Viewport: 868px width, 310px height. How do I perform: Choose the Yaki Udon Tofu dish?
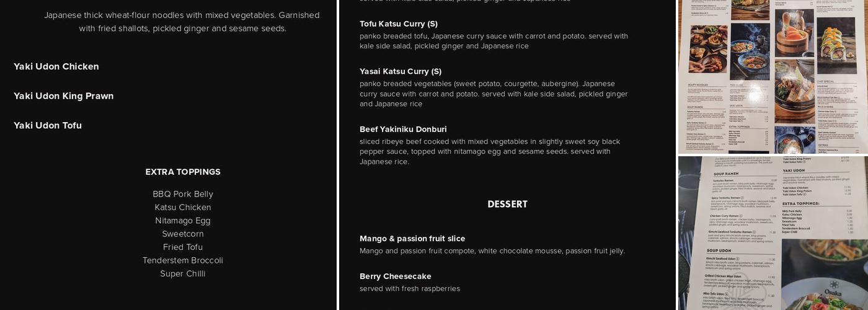pos(48,125)
